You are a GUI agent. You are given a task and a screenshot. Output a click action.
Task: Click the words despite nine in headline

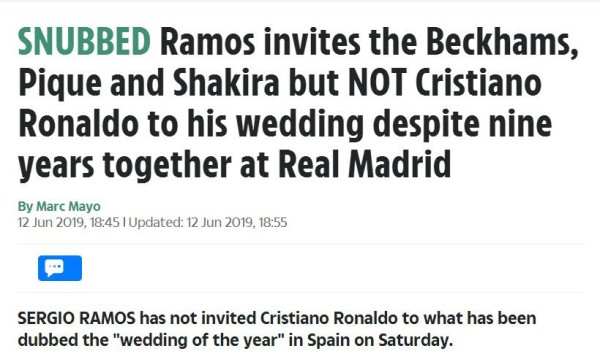462,125
